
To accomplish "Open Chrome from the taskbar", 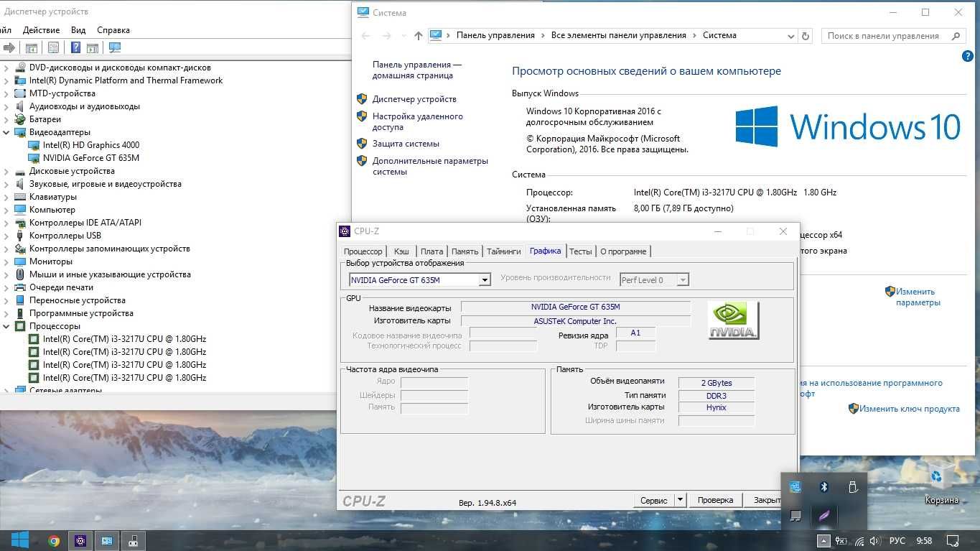I will click(54, 541).
